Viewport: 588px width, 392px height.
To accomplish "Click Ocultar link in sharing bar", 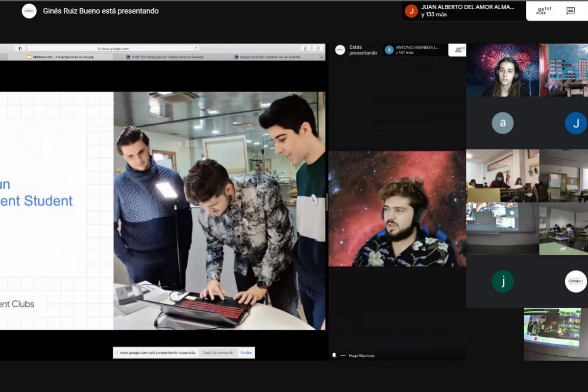I will pyautogui.click(x=246, y=352).
